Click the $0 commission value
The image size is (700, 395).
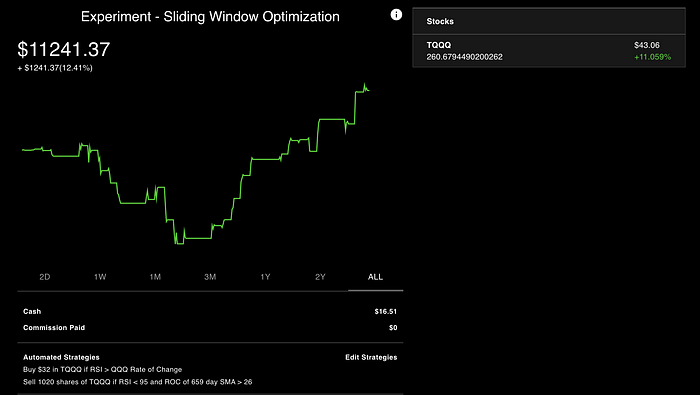pos(393,328)
